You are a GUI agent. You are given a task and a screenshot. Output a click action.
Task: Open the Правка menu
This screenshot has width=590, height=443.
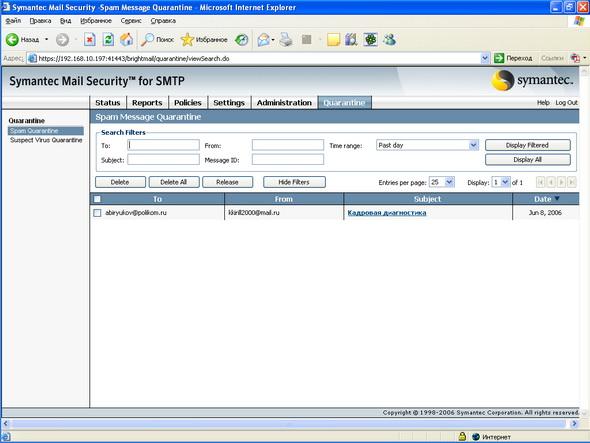40,21
